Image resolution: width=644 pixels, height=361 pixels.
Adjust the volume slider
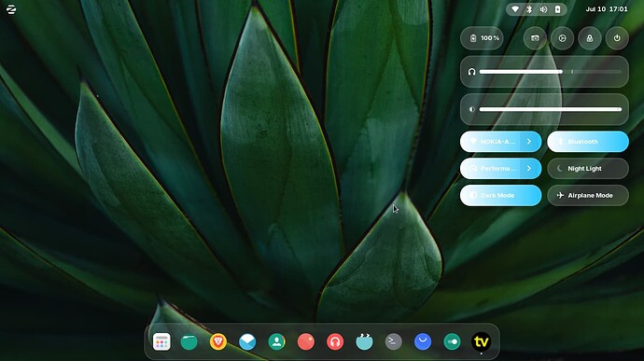pyautogui.click(x=551, y=72)
